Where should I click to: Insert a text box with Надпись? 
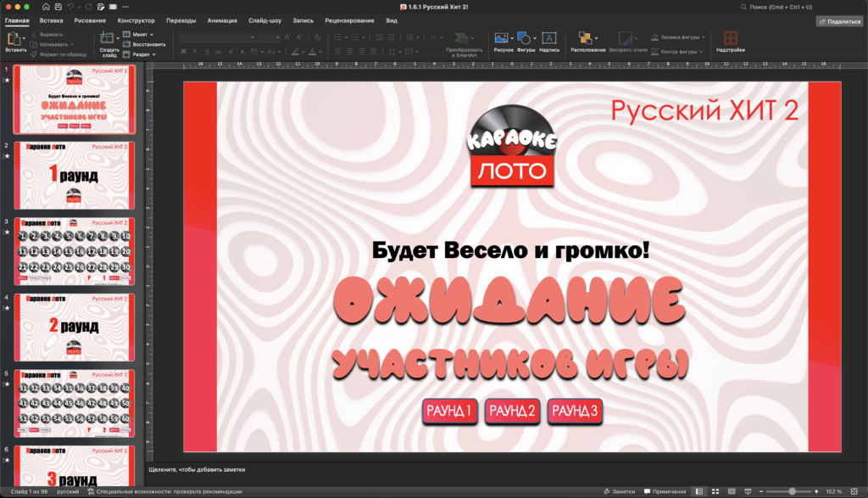(x=549, y=42)
